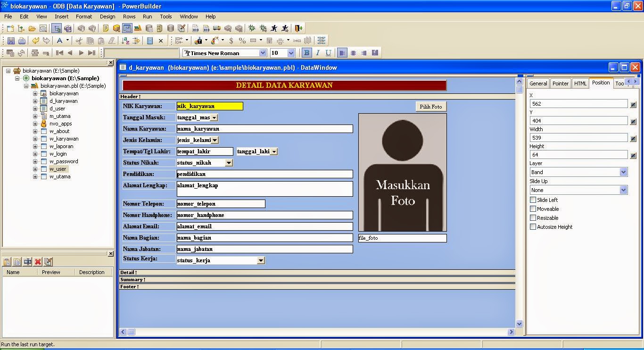Run the current application
644x350 pixels.
tap(274, 28)
